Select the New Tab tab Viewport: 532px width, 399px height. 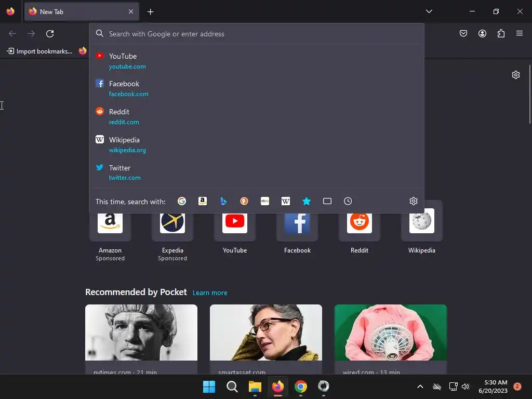tap(82, 12)
